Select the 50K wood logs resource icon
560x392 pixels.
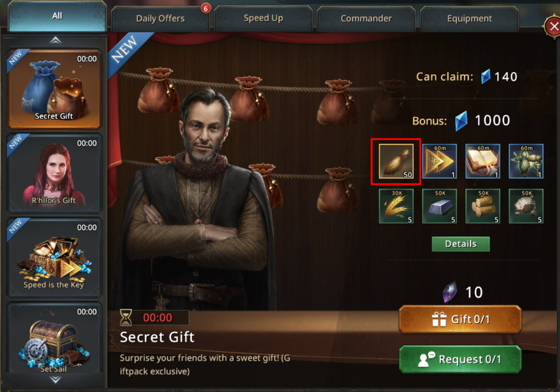(483, 206)
